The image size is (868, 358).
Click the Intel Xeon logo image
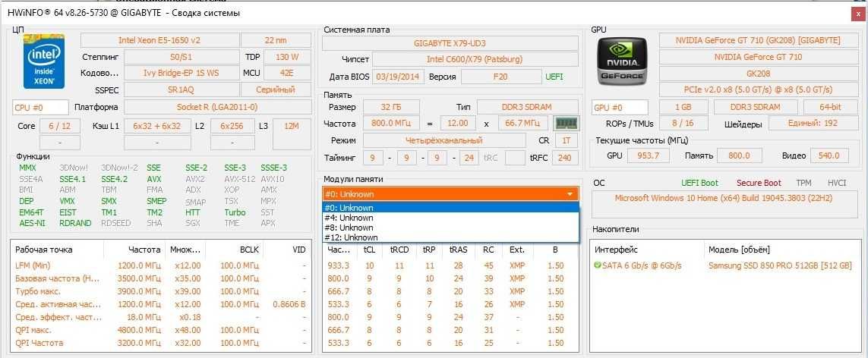[x=44, y=61]
